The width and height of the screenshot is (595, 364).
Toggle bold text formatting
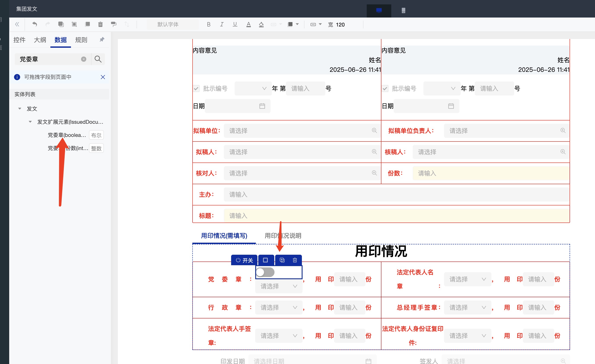(x=209, y=24)
